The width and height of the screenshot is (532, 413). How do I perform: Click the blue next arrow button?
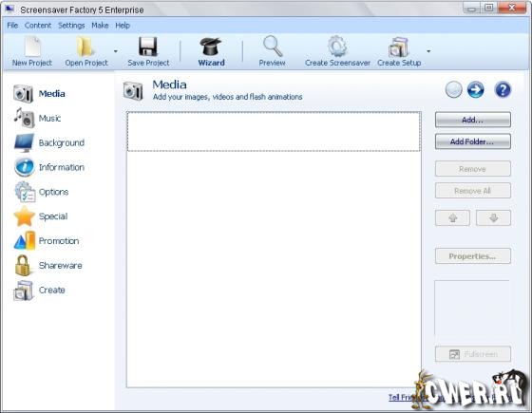coord(475,90)
